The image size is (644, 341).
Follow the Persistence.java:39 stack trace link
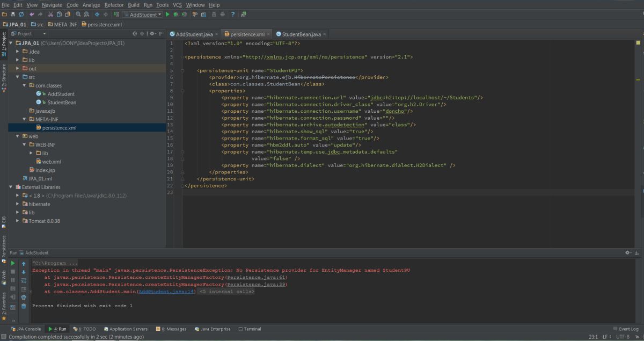pyautogui.click(x=257, y=284)
